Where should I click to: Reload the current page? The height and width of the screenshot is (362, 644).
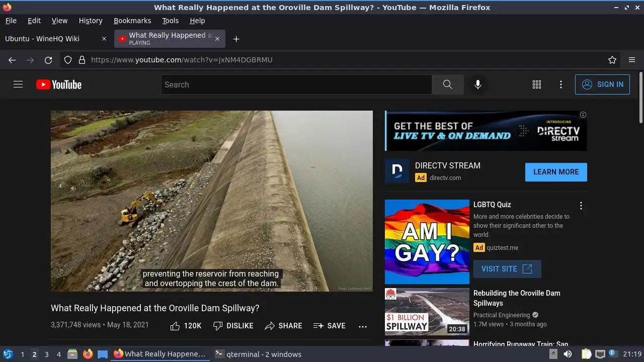coord(48,60)
